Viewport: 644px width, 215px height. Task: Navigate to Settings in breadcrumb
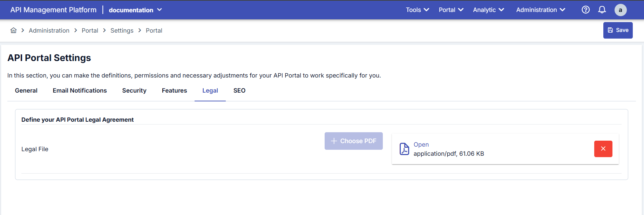(122, 31)
